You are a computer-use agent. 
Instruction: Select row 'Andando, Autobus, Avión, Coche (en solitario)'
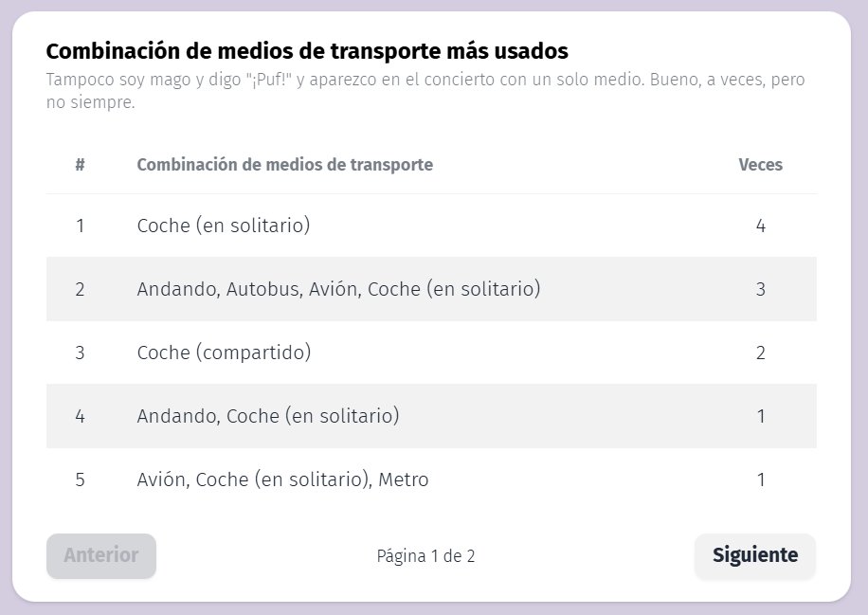pos(338,289)
